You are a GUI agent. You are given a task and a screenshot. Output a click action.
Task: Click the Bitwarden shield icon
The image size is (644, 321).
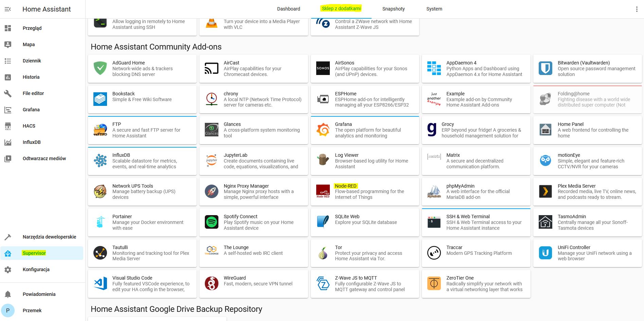pos(545,69)
